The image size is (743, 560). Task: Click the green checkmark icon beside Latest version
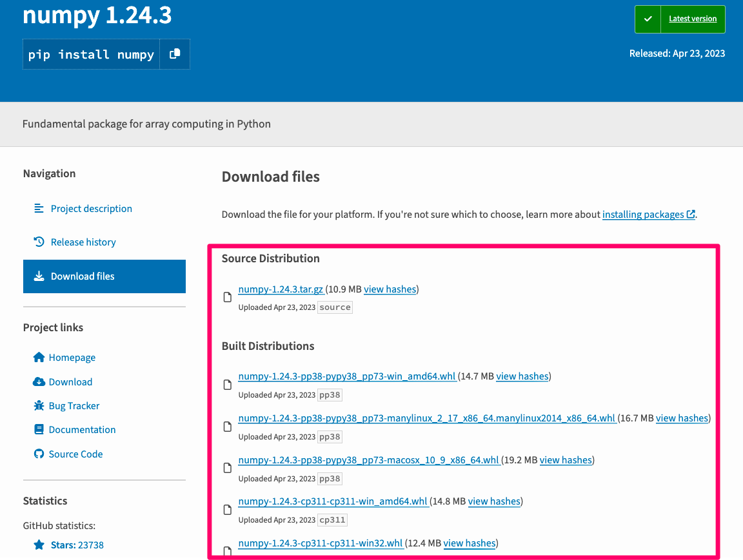tap(648, 19)
